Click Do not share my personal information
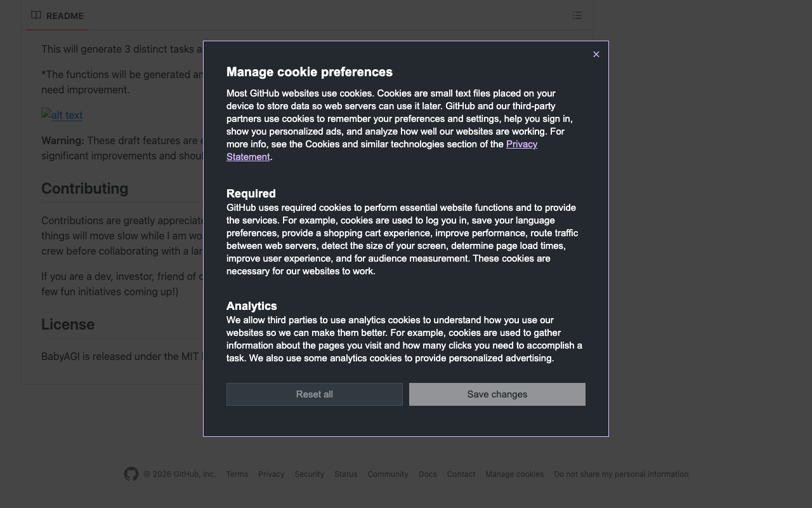 click(x=621, y=474)
